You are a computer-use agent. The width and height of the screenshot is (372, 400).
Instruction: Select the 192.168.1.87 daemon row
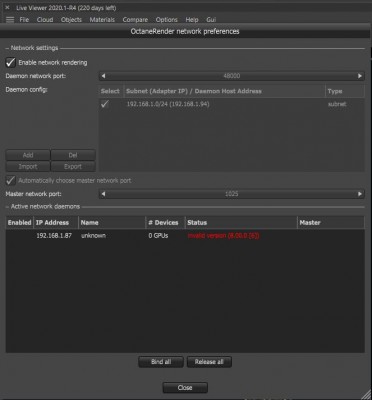click(185, 236)
